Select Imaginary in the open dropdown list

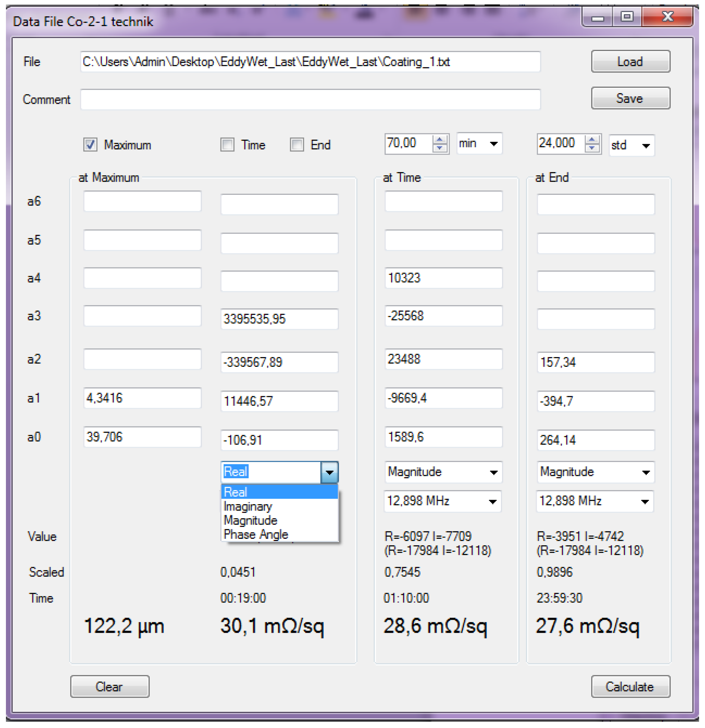click(x=279, y=506)
